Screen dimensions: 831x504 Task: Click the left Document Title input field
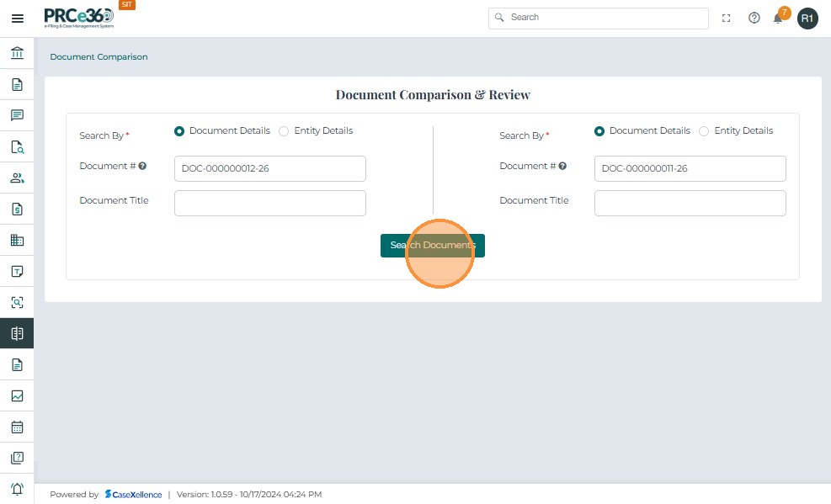coord(269,203)
